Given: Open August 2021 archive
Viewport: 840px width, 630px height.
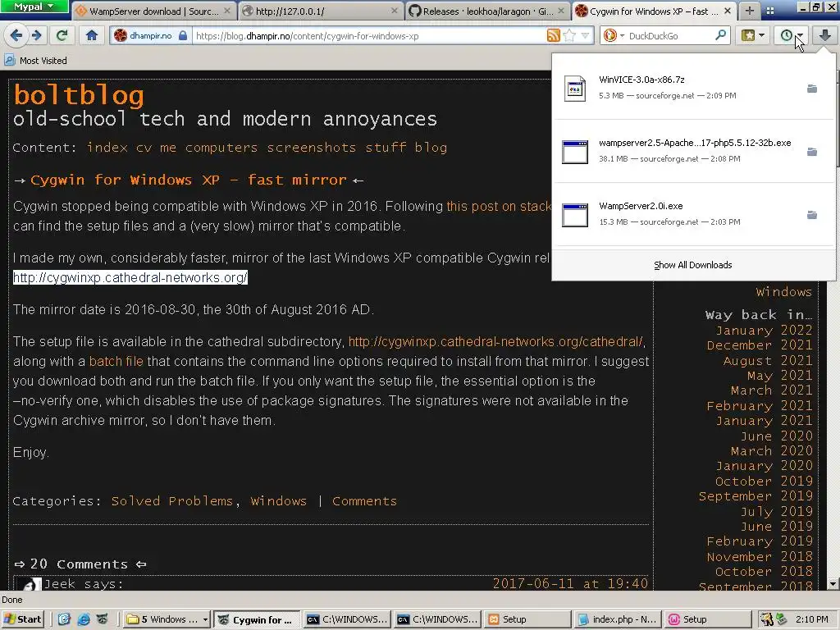Looking at the screenshot, I should click(x=768, y=361).
